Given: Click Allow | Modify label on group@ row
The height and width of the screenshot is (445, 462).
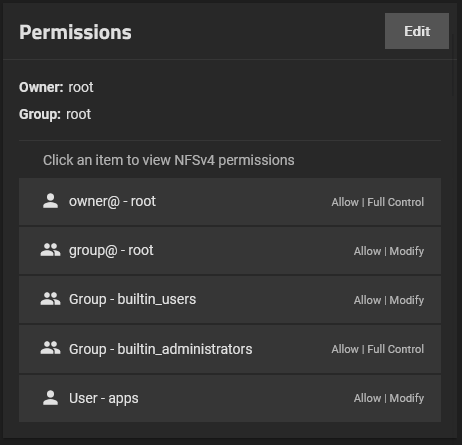Looking at the screenshot, I should click(389, 251).
